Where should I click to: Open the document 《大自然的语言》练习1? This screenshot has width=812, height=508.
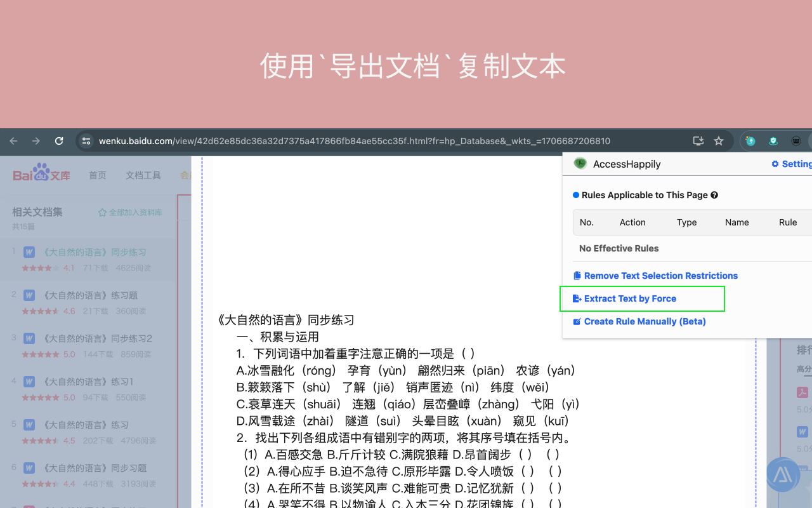coord(88,382)
